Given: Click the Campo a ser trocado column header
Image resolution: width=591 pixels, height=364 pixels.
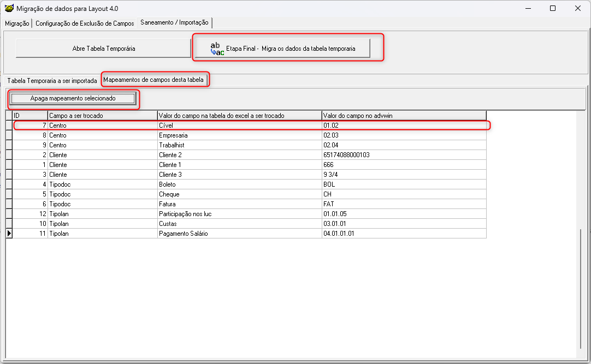Looking at the screenshot, I should tap(103, 116).
